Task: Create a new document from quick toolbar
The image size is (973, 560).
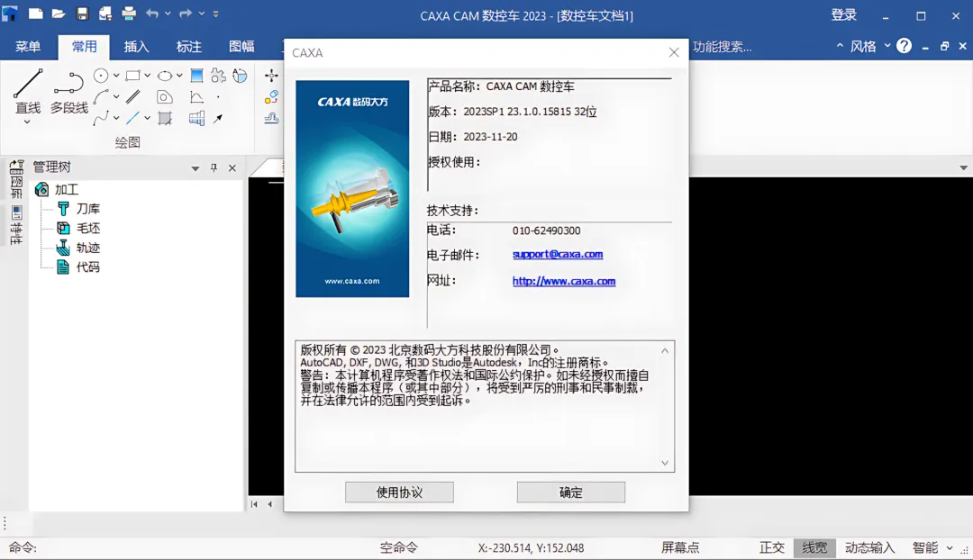Action: [36, 14]
